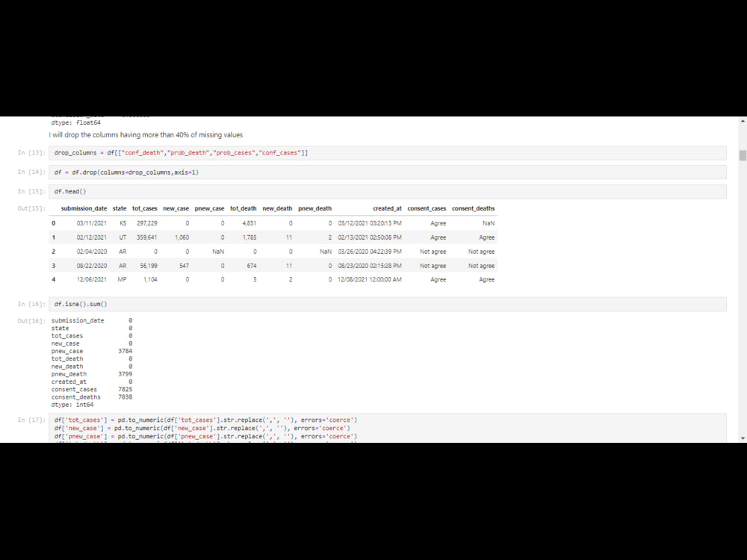
Task: Click the submission_date column header
Action: [84, 208]
